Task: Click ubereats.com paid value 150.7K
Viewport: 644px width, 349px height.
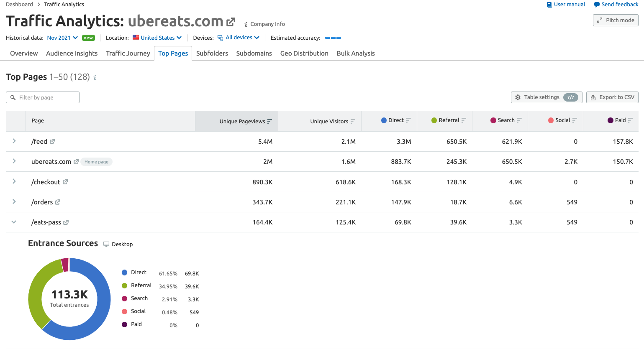Action: pos(623,162)
